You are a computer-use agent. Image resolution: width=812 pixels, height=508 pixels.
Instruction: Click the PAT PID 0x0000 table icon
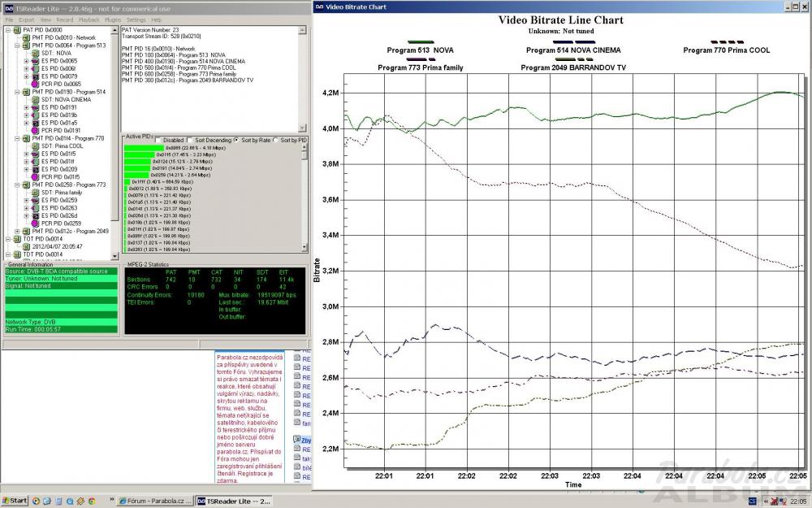pyautogui.click(x=17, y=29)
